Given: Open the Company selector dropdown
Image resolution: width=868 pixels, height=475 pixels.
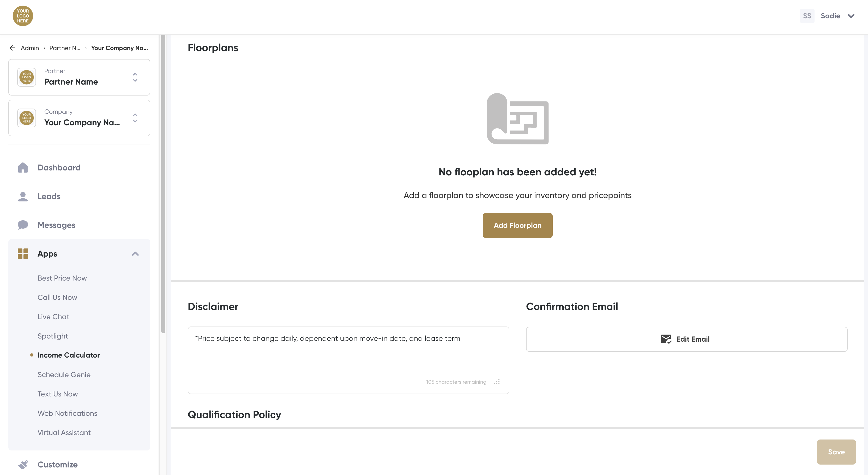Looking at the screenshot, I should pyautogui.click(x=135, y=118).
